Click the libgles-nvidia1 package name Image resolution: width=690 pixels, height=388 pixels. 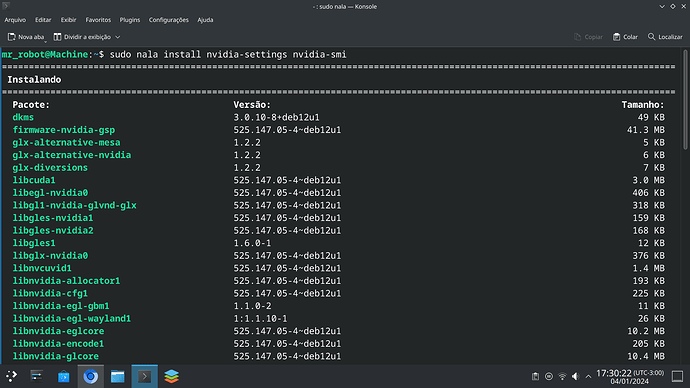tap(53, 218)
